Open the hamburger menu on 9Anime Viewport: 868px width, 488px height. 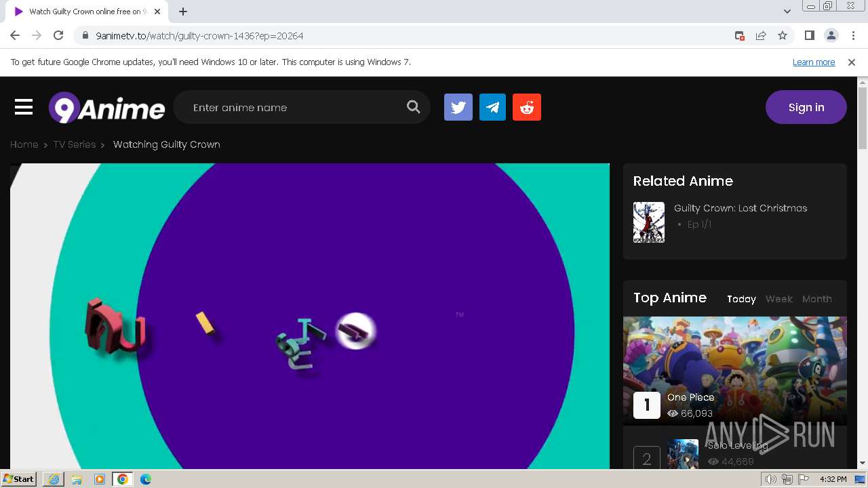point(24,107)
